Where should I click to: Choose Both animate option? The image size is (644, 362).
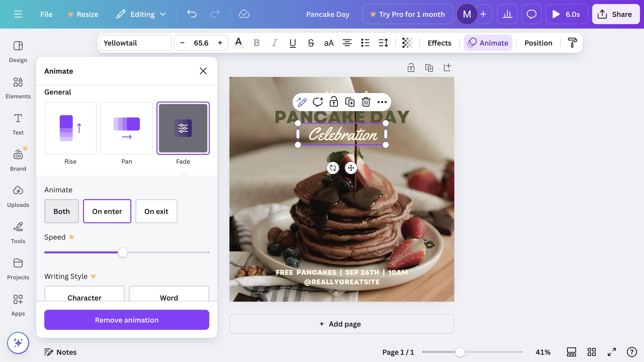[x=62, y=211]
